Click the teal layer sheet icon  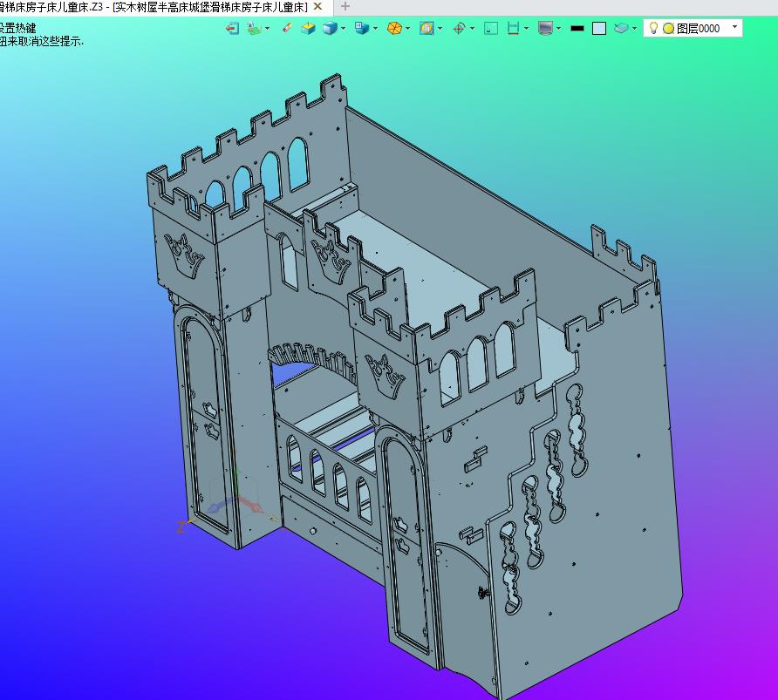(621, 28)
